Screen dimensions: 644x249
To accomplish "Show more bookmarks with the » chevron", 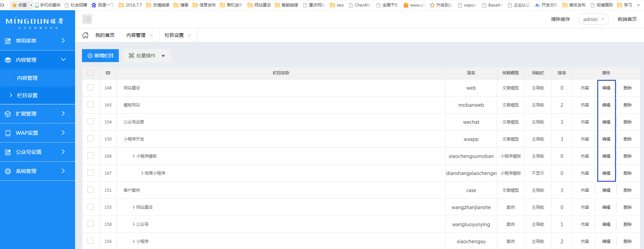I will click(x=638, y=5).
